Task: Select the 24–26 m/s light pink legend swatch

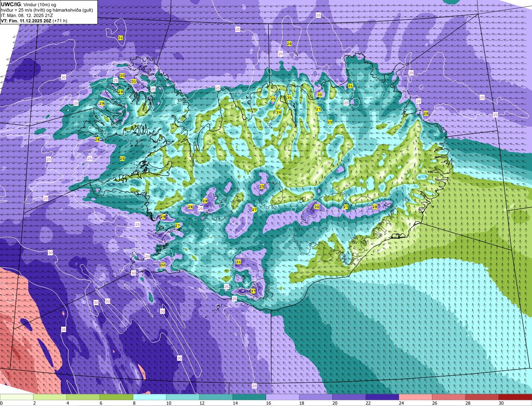Action: [416, 397]
